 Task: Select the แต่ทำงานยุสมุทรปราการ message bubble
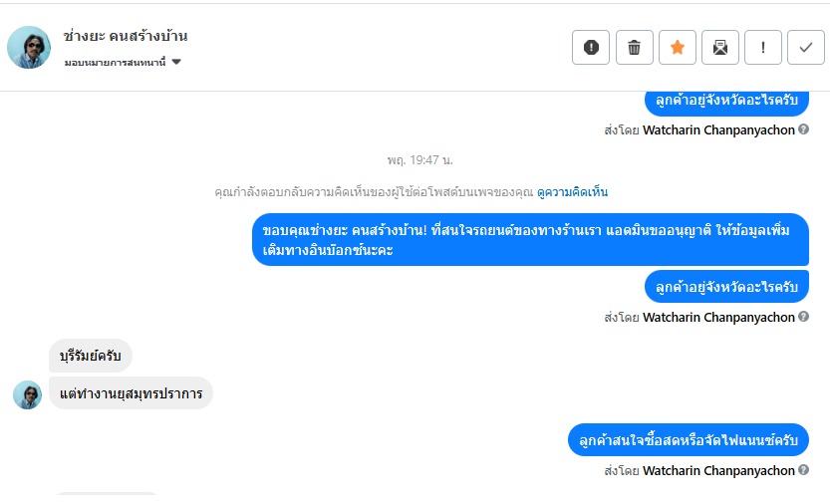click(131, 393)
